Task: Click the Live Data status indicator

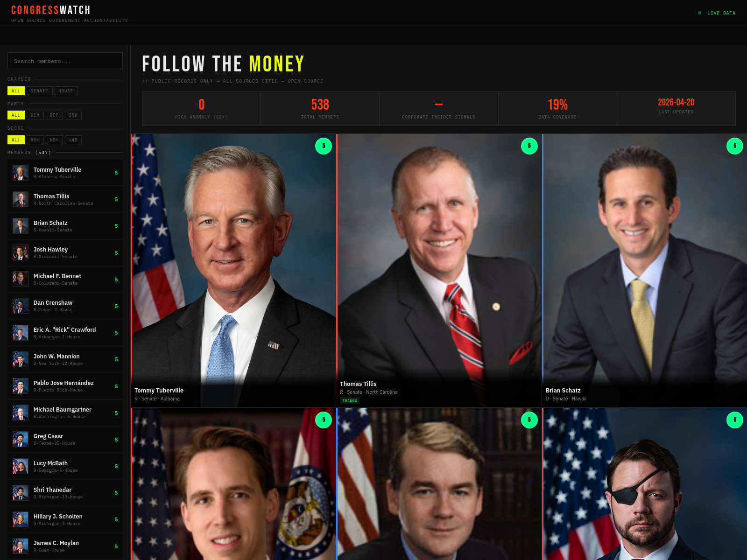Action: click(717, 13)
